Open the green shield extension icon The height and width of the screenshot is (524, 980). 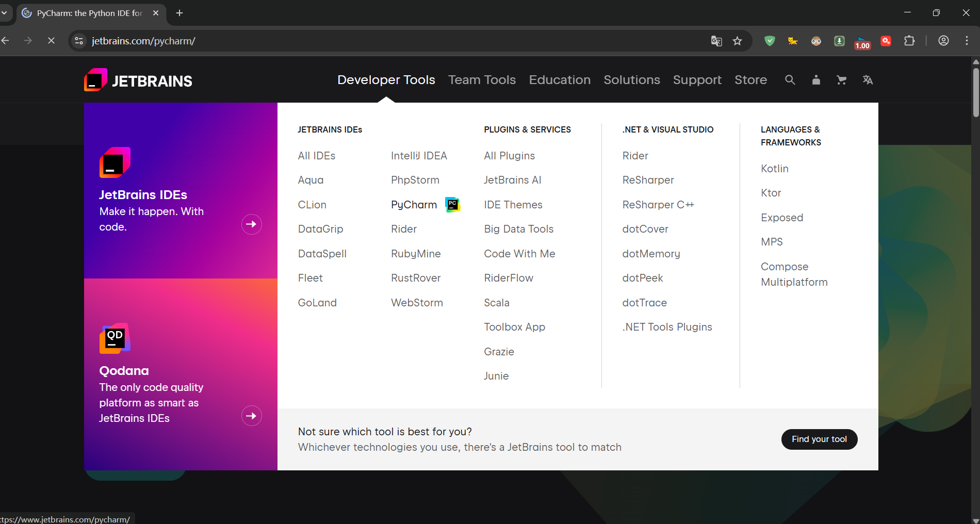tap(770, 41)
